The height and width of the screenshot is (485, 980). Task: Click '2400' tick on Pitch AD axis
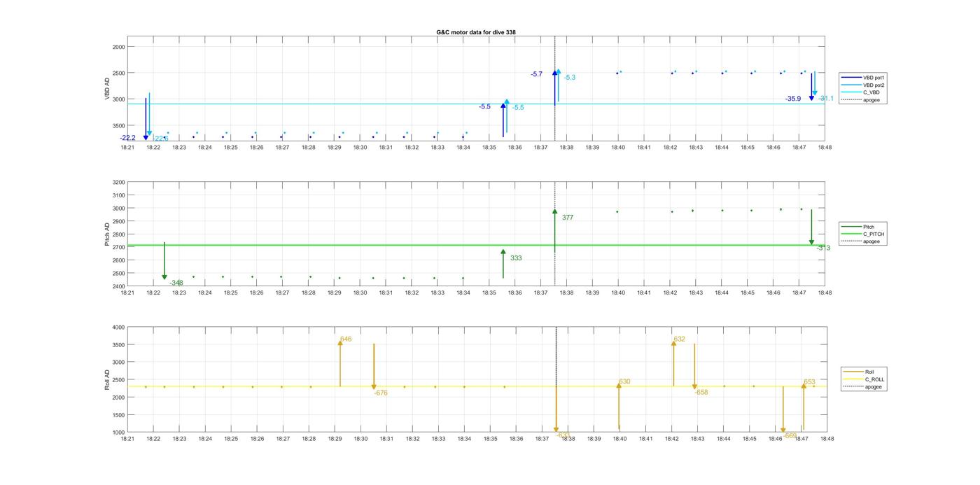118,286
